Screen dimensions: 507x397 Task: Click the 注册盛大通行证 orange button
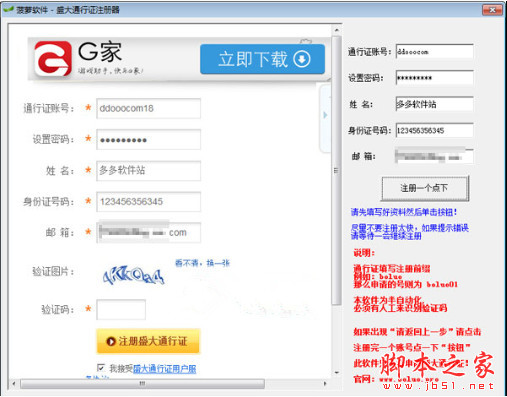pos(148,341)
